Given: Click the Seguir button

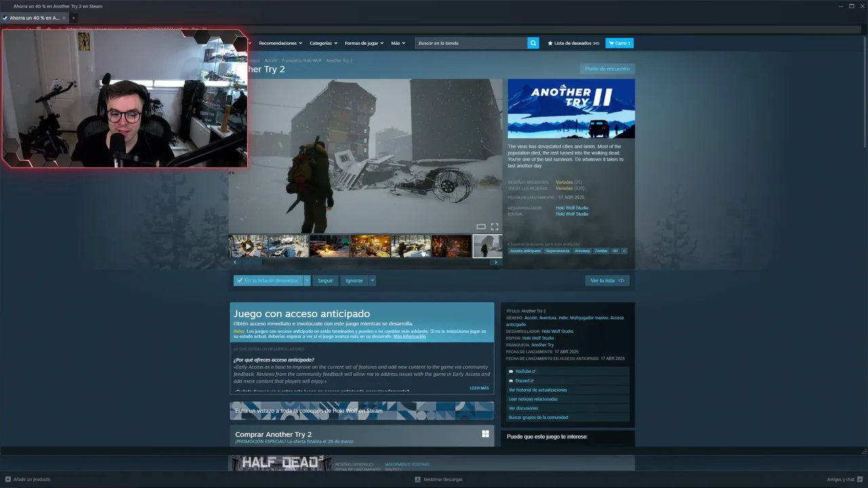Looking at the screenshot, I should click(325, 281).
